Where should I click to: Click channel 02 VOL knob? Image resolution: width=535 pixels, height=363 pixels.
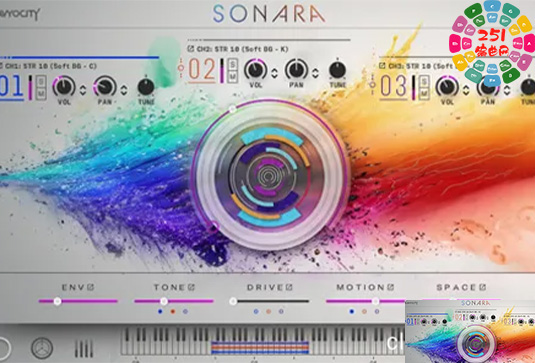click(x=256, y=69)
